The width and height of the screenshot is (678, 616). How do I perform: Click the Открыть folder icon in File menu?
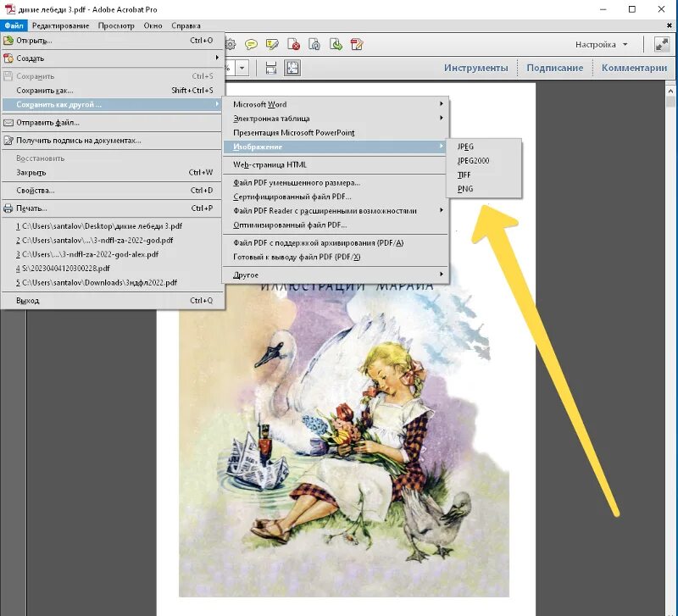pyautogui.click(x=8, y=41)
